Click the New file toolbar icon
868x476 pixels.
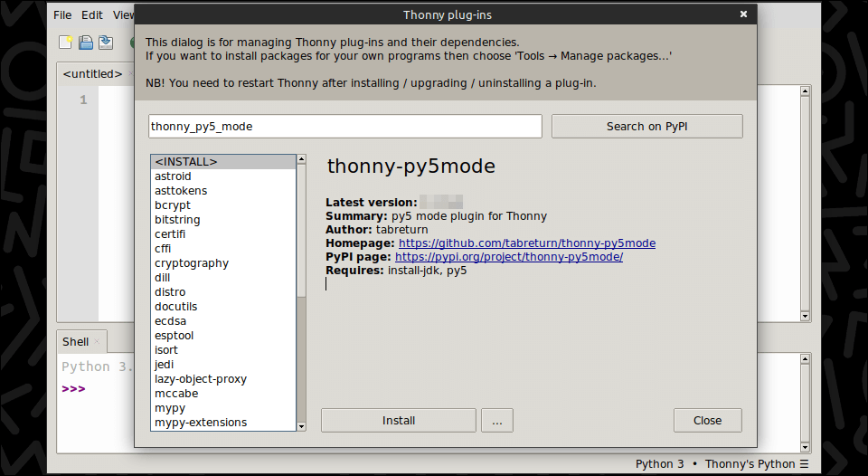pyautogui.click(x=66, y=43)
